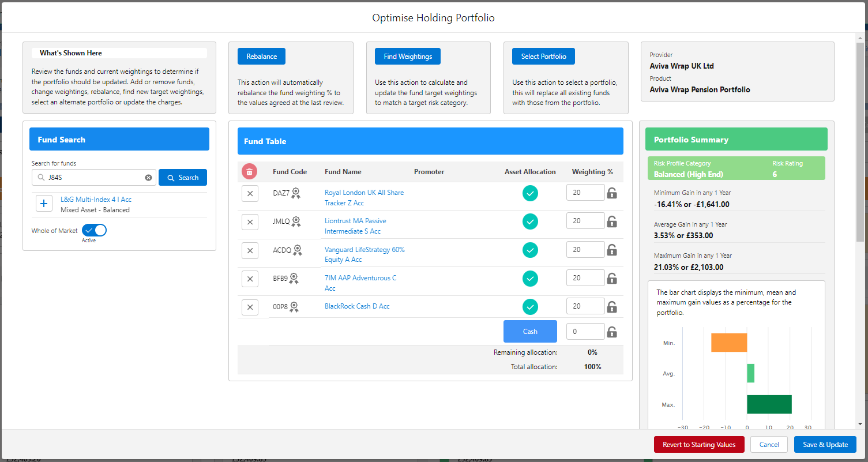The height and width of the screenshot is (462, 868).
Task: Edit weighting field for Liontrust MA Passive
Action: [x=585, y=221]
